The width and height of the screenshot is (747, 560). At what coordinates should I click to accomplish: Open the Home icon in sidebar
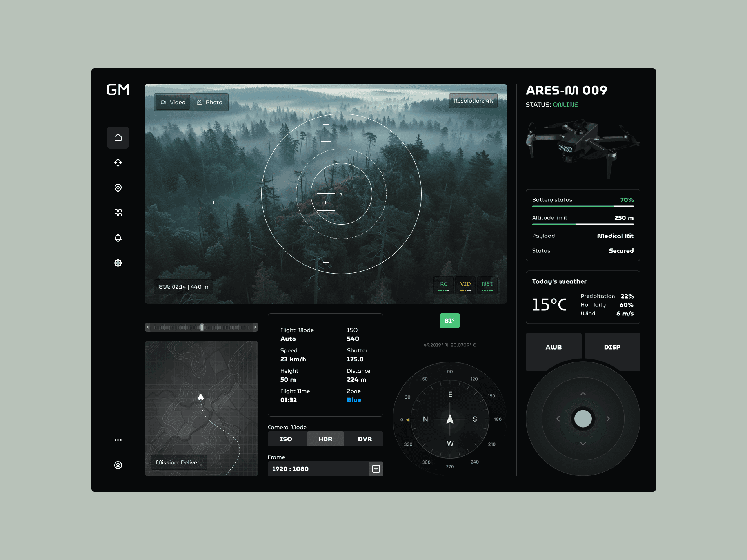pyautogui.click(x=118, y=138)
